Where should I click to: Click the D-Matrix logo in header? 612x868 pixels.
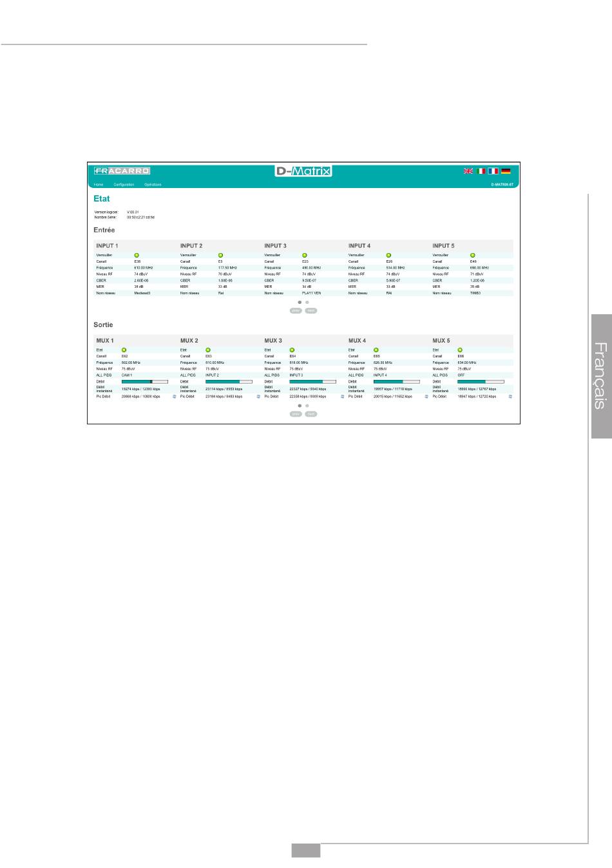[x=303, y=171]
